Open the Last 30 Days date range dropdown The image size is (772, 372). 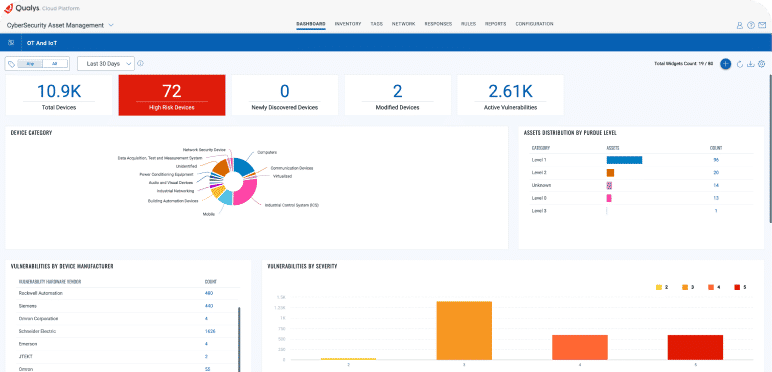(106, 64)
